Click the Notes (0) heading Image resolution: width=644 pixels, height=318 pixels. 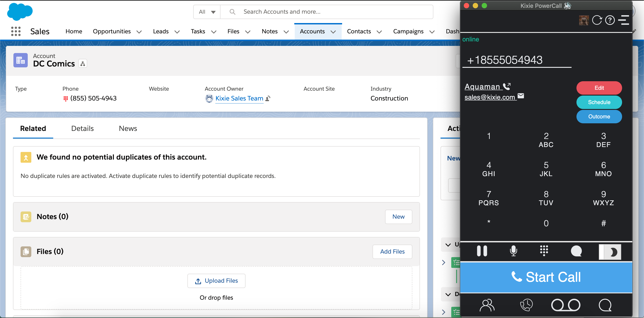53,217
